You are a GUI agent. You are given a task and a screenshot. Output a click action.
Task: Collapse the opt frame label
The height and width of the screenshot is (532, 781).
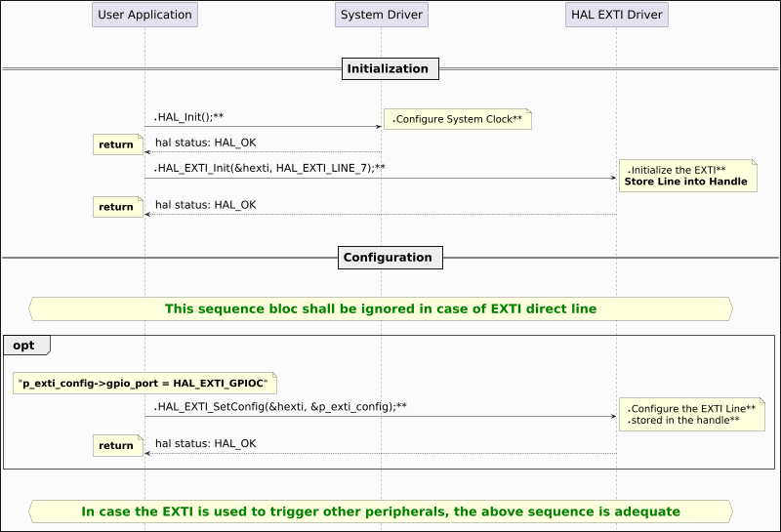26,344
